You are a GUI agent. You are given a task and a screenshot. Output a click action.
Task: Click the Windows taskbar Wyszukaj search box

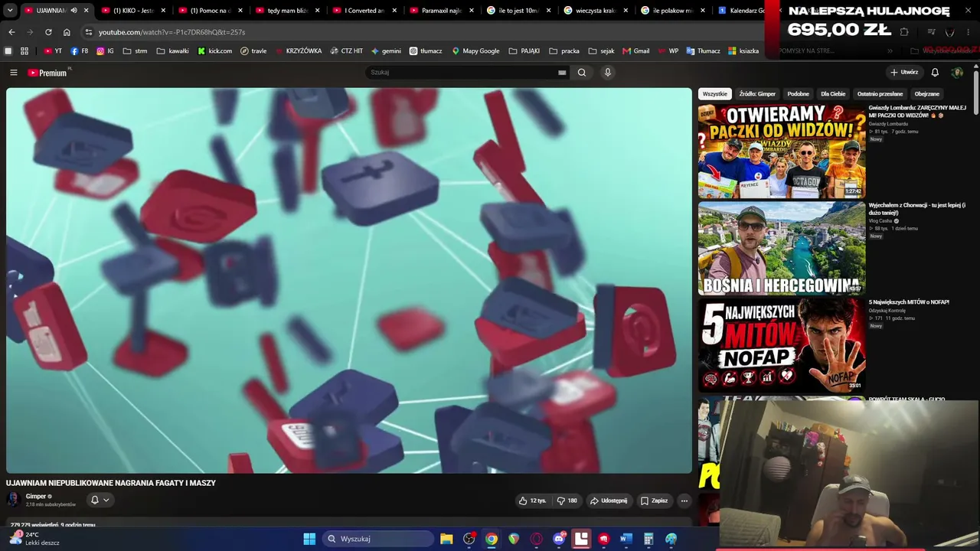378,539
